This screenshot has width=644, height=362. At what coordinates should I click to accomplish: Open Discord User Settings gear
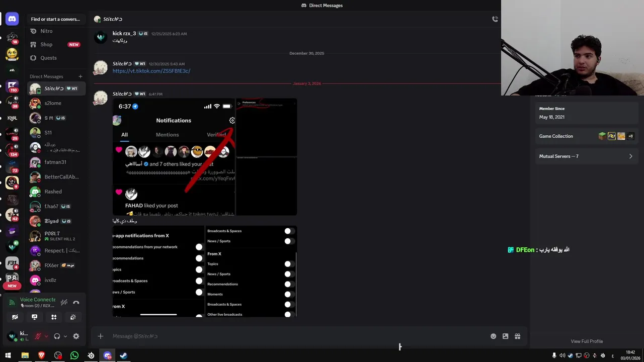pyautogui.click(x=76, y=336)
